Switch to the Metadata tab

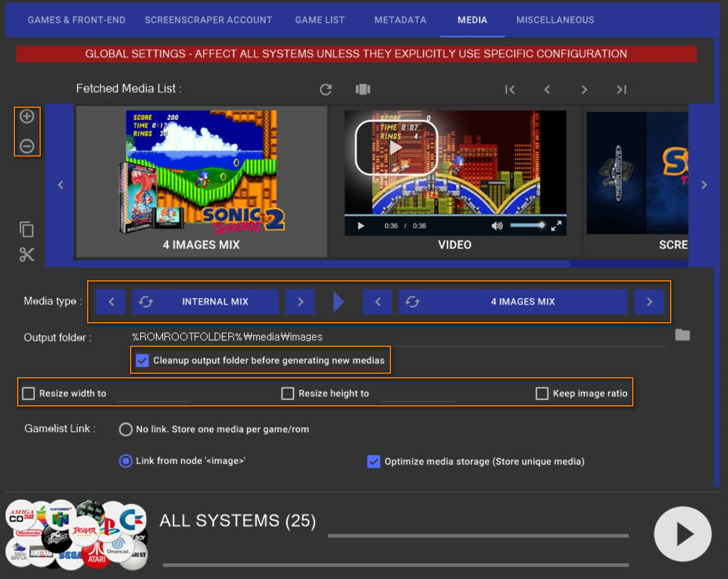click(x=400, y=20)
